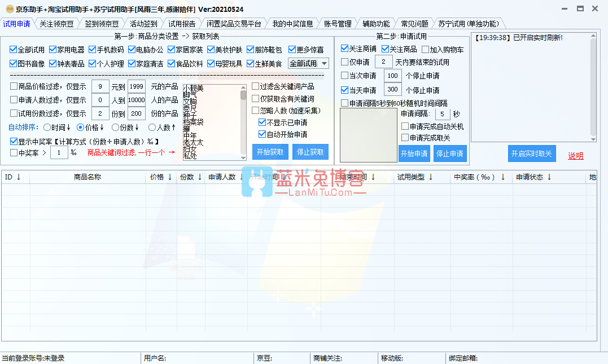Click the maximum price field showing 1999
The image size is (608, 364).
point(137,86)
